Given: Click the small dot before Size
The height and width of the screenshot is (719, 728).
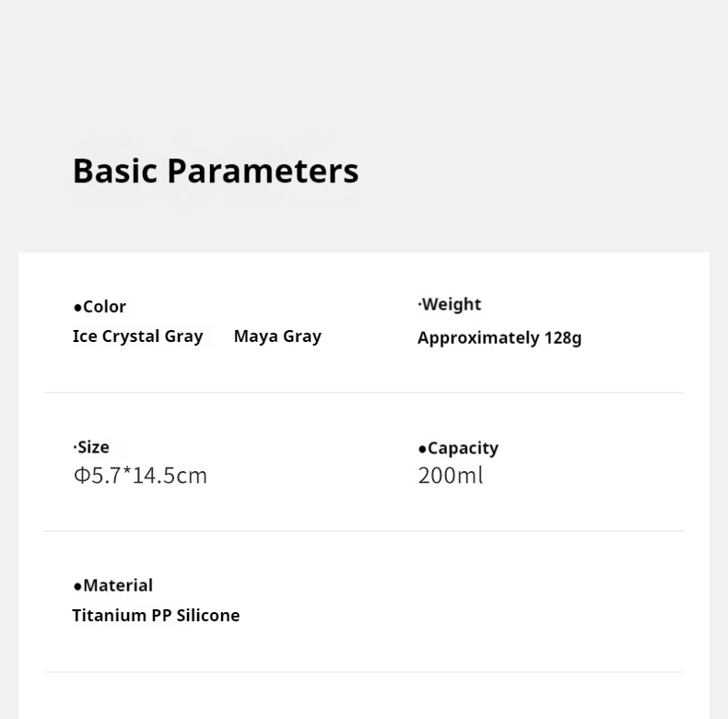Looking at the screenshot, I should click(x=76, y=448).
